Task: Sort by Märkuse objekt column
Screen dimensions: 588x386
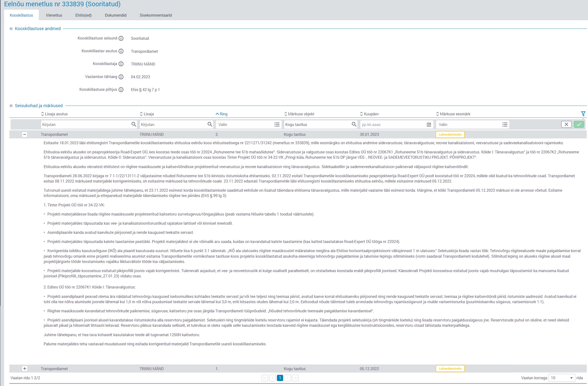Action: [299, 114]
